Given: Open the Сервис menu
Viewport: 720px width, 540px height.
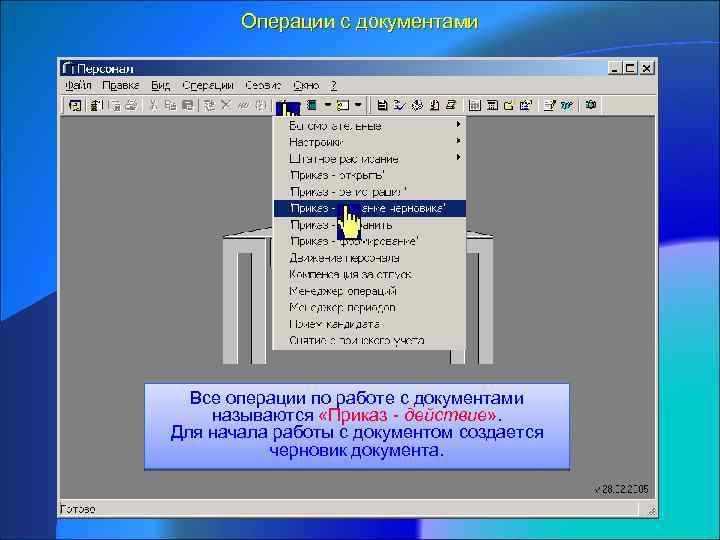Looking at the screenshot, I should point(263,85).
